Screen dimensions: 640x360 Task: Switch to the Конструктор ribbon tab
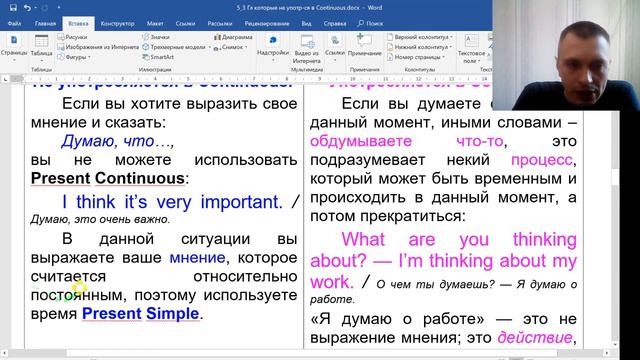click(118, 24)
